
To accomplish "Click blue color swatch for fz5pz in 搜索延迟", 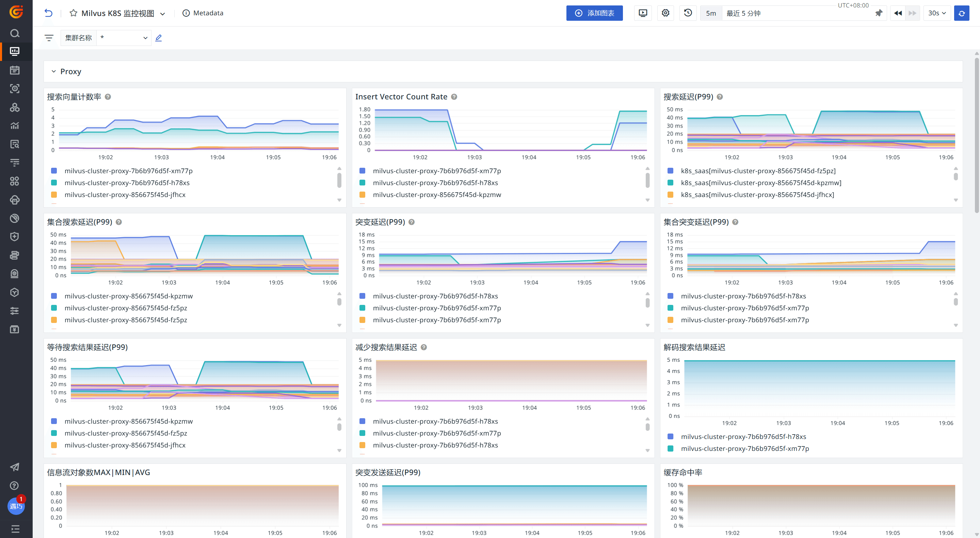I will [670, 171].
